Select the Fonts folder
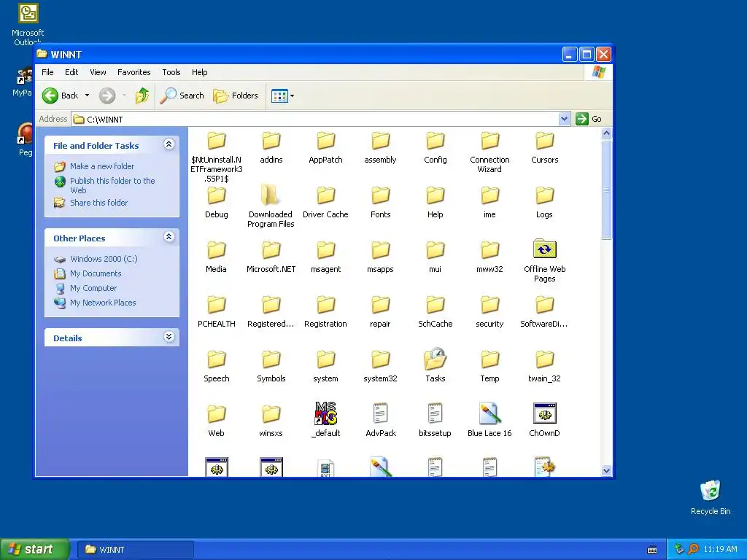The image size is (747, 560). (380, 201)
